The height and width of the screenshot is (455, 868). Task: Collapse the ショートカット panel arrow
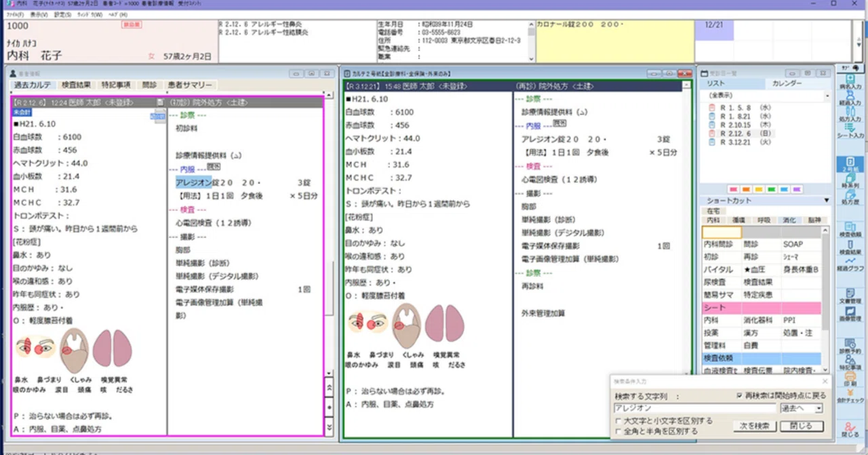point(826,201)
